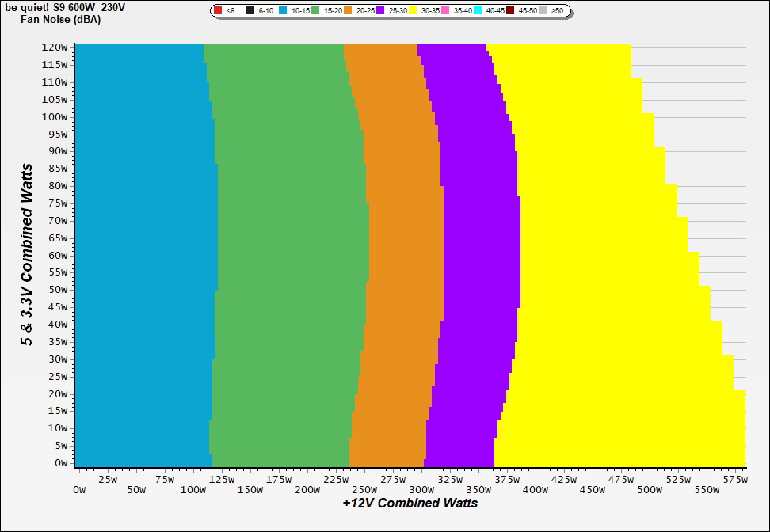Select the blue 10-15 legend swatch
770x532 pixels.
coord(283,11)
